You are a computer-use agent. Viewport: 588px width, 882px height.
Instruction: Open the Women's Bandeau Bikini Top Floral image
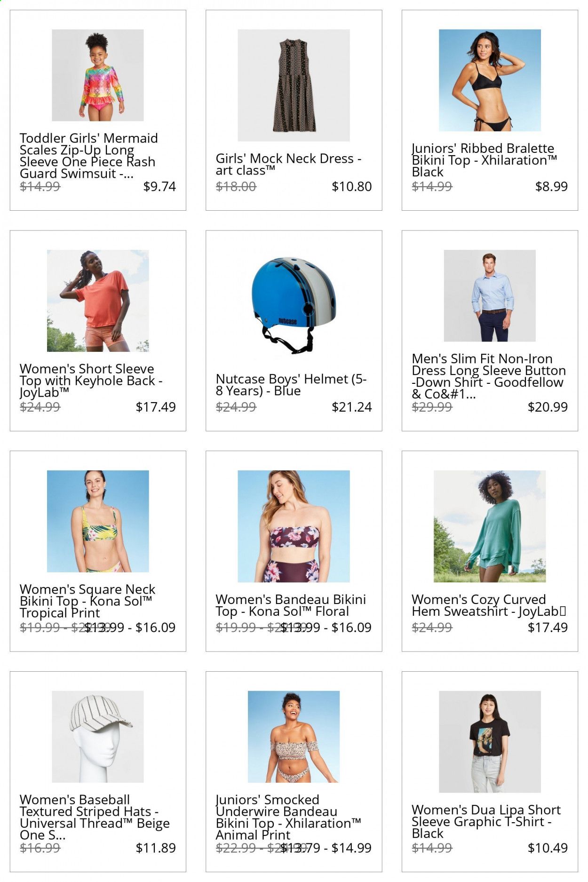coord(294,526)
